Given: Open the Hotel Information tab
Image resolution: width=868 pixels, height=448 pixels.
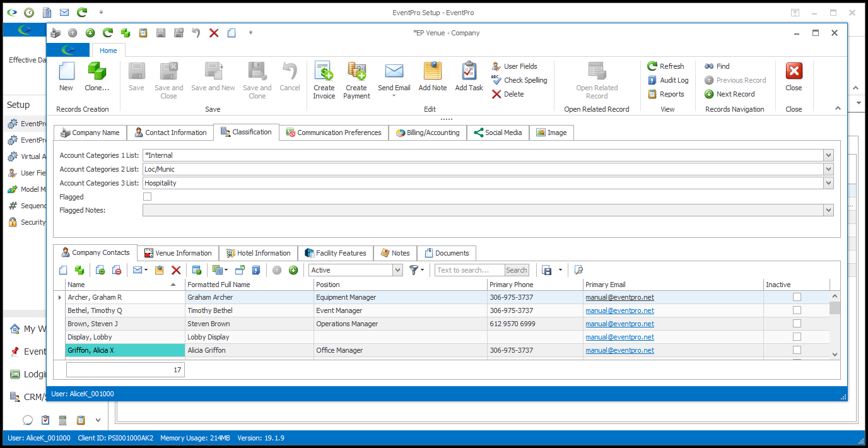Looking at the screenshot, I should click(x=258, y=253).
